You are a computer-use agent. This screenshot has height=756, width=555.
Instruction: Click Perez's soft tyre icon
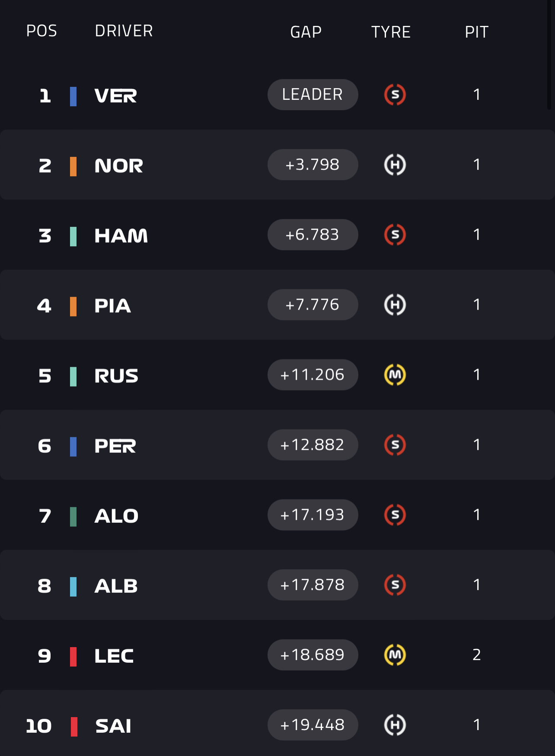tap(395, 445)
